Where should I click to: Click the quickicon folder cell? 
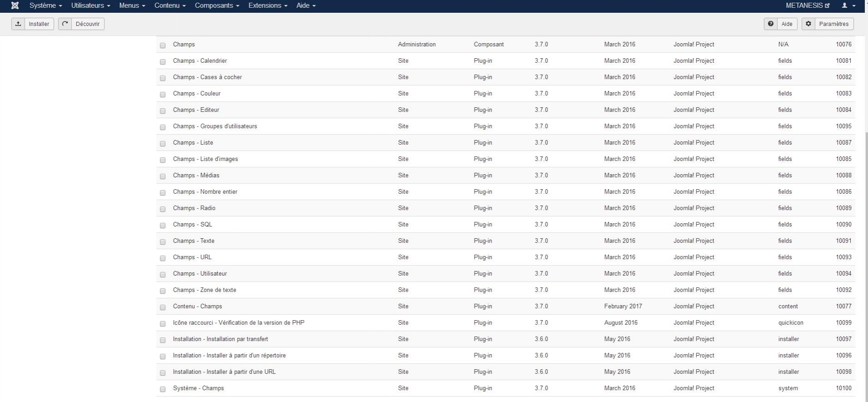[791, 322]
